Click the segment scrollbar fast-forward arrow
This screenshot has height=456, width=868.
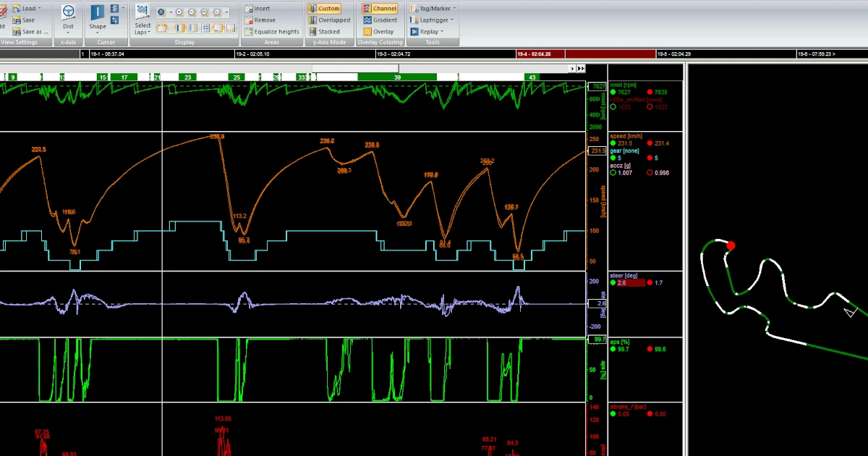click(581, 68)
